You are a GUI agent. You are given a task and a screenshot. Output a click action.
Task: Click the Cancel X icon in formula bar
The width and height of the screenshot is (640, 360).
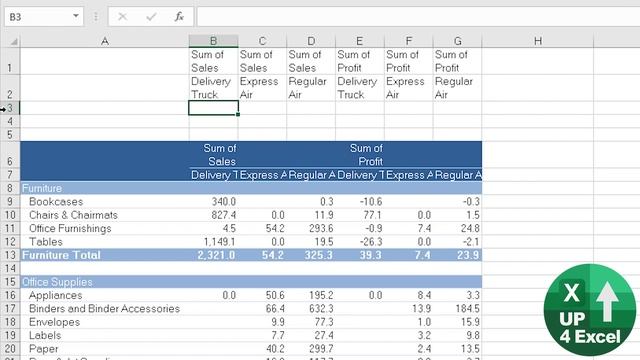pyautogui.click(x=122, y=17)
